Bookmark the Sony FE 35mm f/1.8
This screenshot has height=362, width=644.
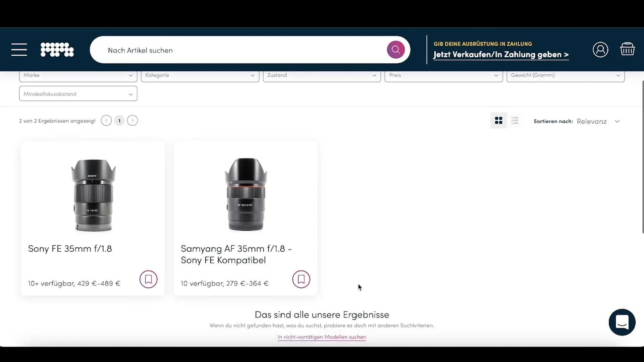point(148,279)
